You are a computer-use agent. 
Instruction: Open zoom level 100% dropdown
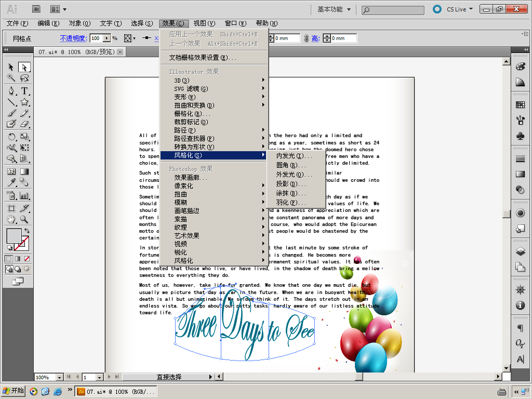pos(59,377)
